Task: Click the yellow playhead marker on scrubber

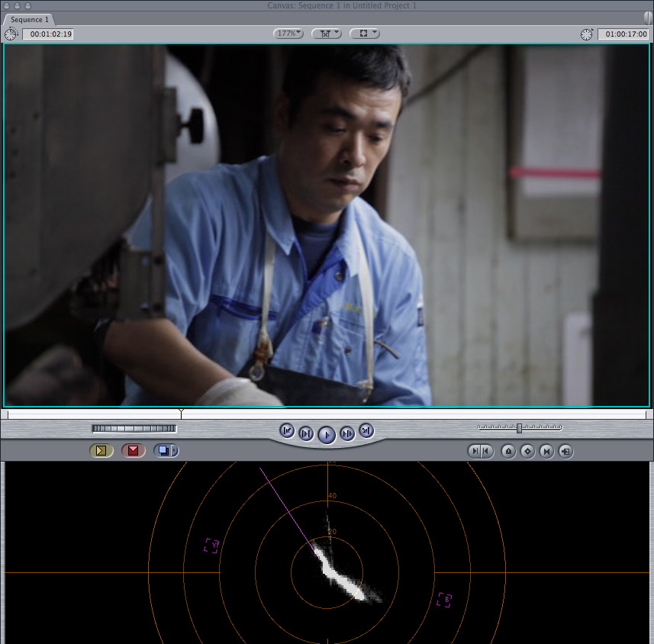Action: 181,412
